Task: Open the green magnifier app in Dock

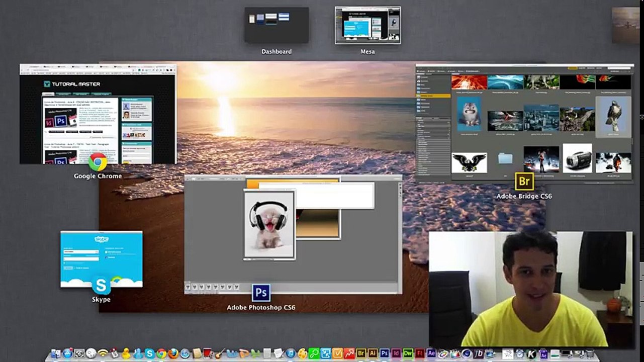Action: [314, 353]
